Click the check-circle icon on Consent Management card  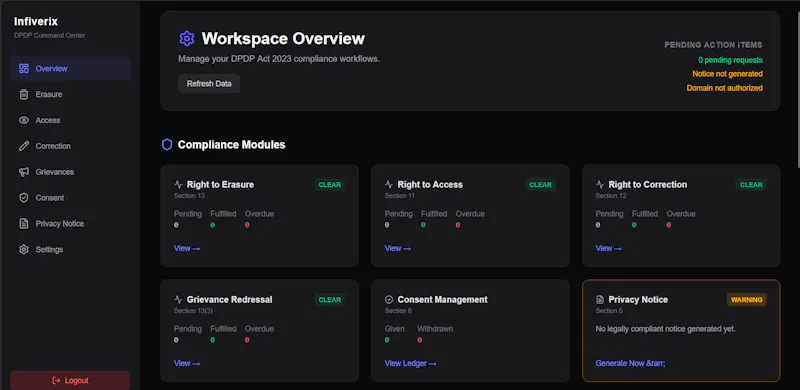[389, 300]
